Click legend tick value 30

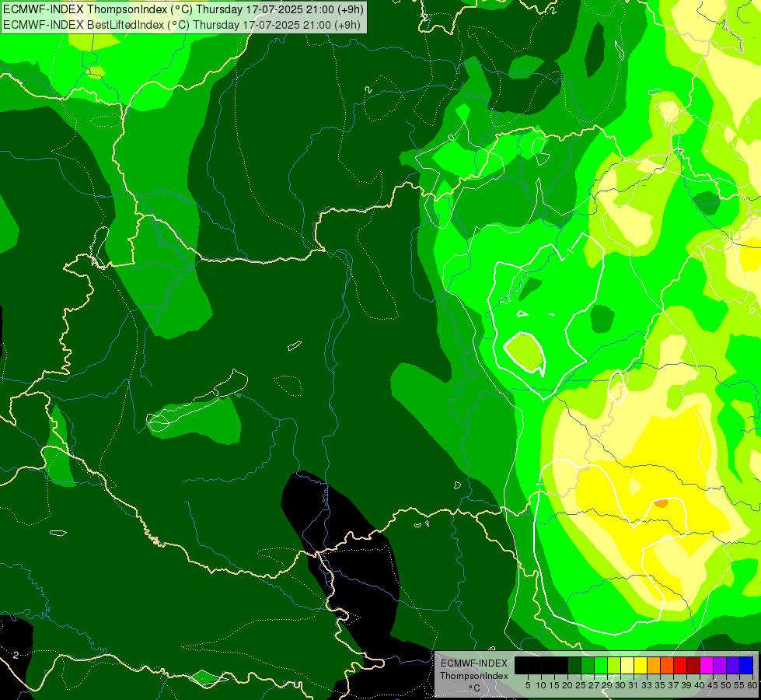[x=621, y=685]
